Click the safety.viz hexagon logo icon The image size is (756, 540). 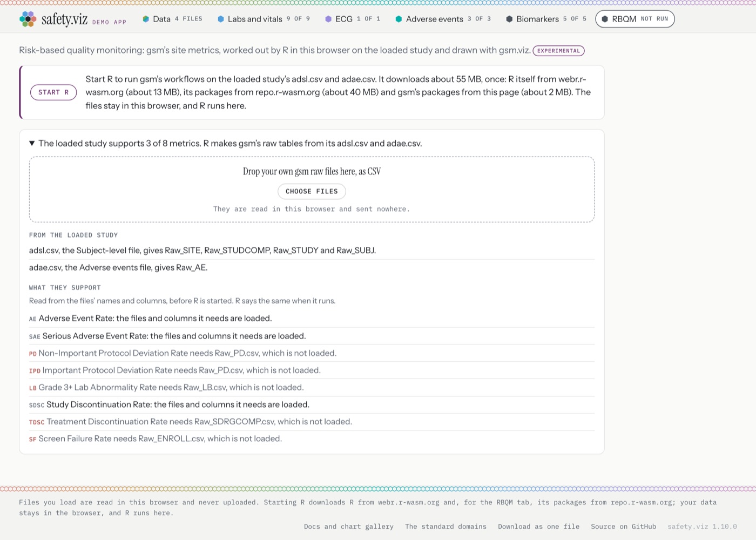pyautogui.click(x=28, y=19)
